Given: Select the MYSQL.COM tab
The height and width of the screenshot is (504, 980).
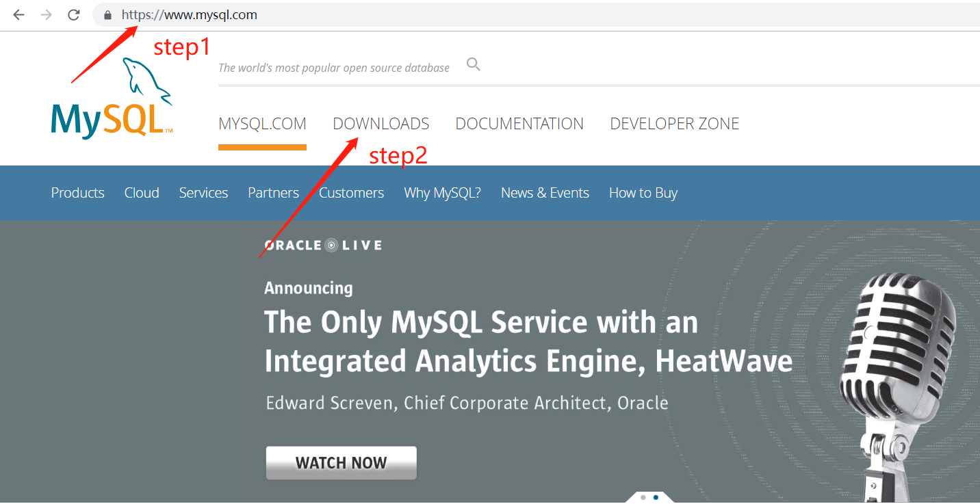Looking at the screenshot, I should click(262, 124).
